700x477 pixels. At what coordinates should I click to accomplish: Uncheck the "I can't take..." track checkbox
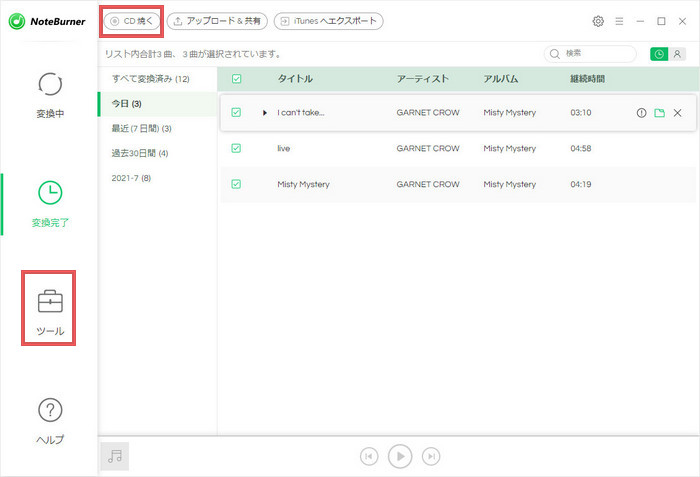tap(236, 113)
